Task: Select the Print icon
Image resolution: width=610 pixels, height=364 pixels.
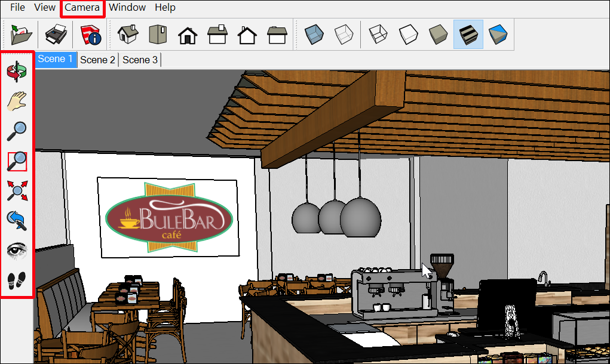Action: (x=55, y=35)
